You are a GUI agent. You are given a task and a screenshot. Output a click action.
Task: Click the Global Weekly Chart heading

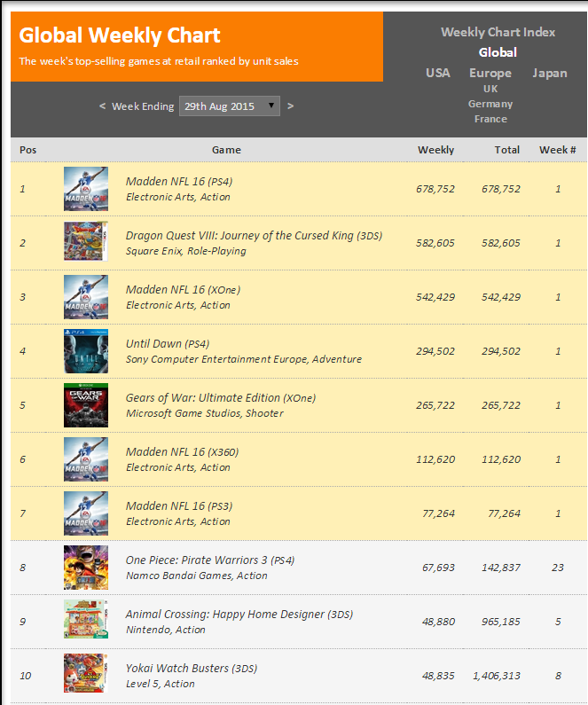(x=120, y=35)
